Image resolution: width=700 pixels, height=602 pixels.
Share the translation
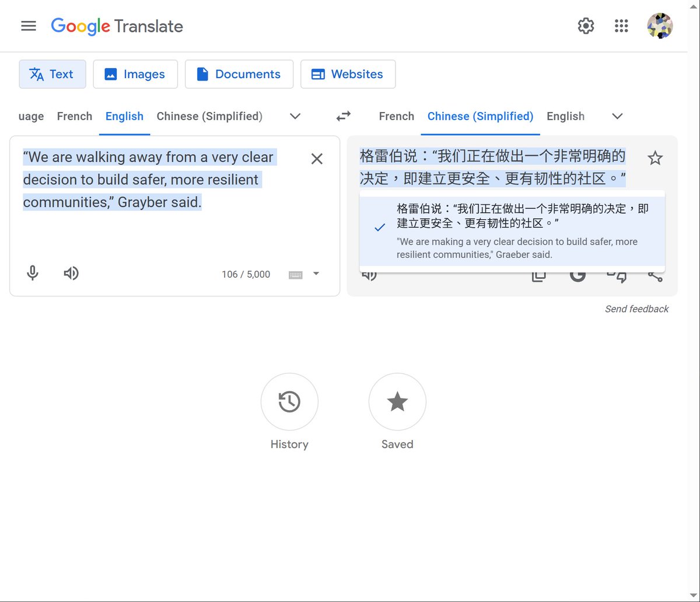(x=655, y=276)
